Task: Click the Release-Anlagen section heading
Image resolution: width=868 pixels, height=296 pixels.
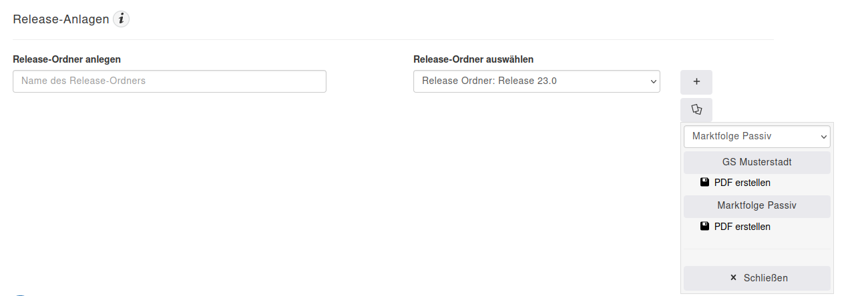Action: [x=61, y=19]
